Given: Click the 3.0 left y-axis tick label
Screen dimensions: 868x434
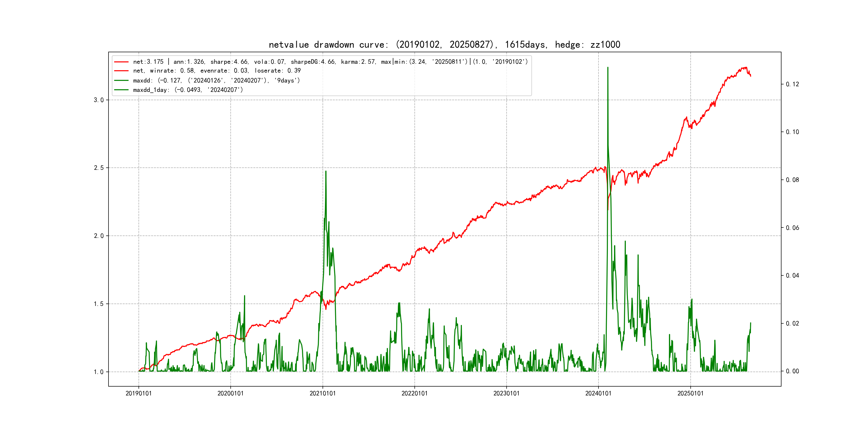Looking at the screenshot, I should 98,100.
